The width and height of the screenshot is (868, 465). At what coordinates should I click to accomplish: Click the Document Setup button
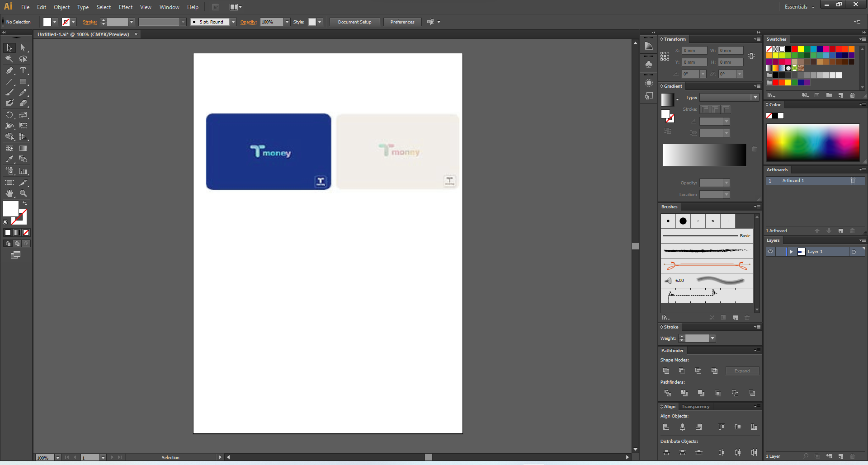(354, 22)
